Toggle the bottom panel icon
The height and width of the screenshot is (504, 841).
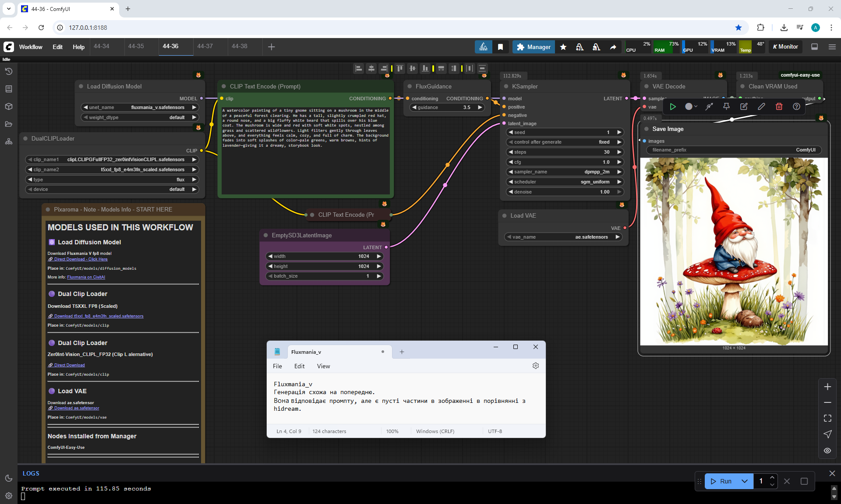814,47
